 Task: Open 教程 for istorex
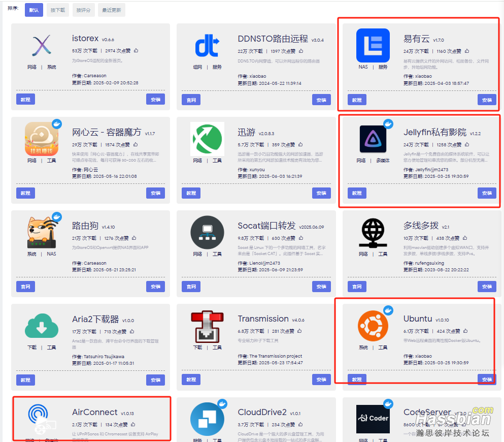(x=25, y=100)
